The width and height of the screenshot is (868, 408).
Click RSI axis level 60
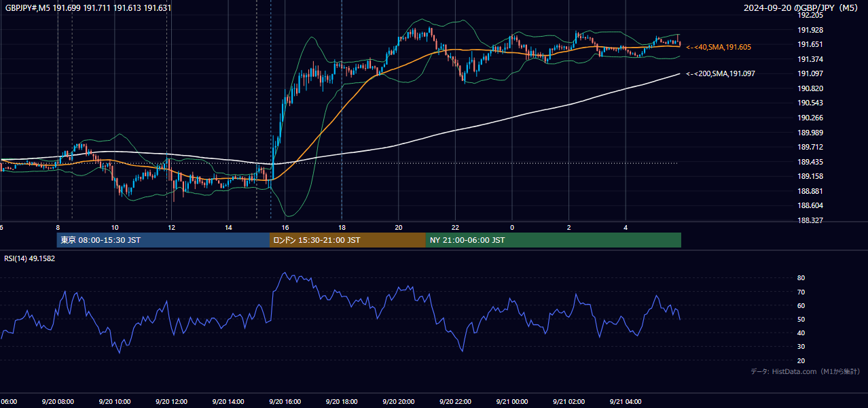click(x=801, y=305)
